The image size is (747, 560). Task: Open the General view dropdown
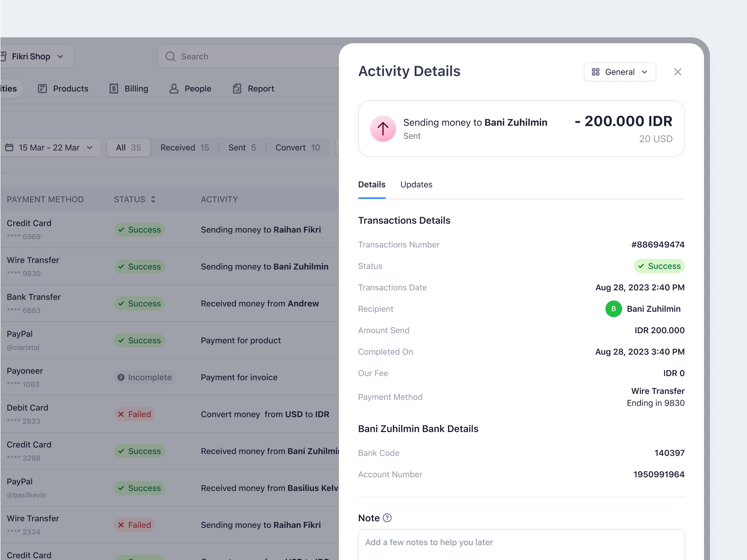pos(620,72)
